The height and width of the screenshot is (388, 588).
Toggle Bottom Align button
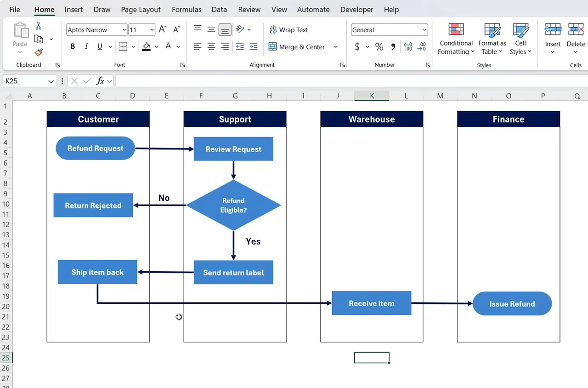point(225,30)
